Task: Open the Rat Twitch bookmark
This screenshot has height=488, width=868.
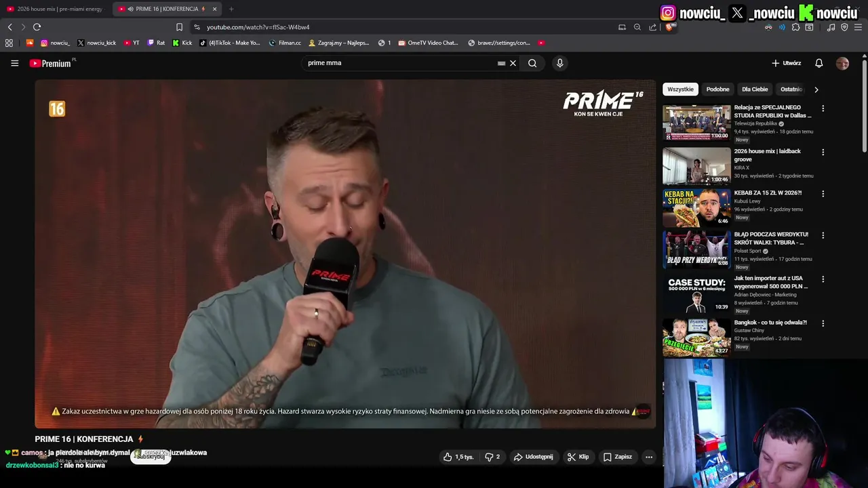Action: coord(156,43)
